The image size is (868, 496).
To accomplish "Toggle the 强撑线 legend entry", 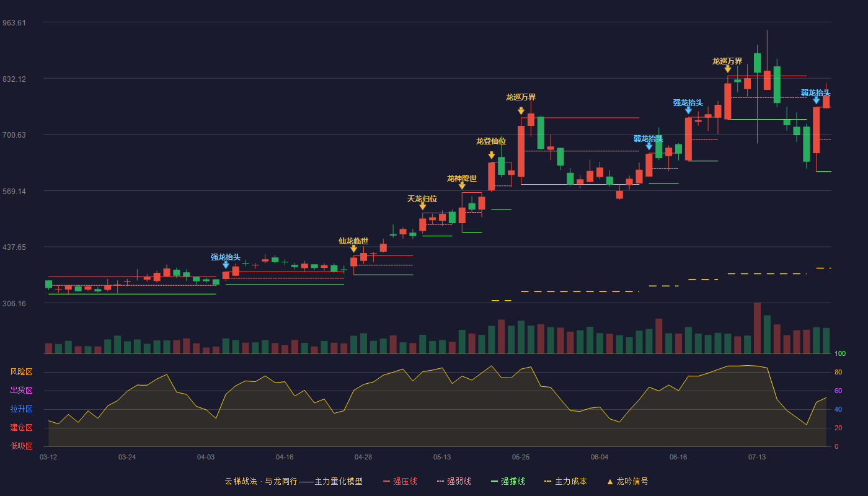I will [x=508, y=481].
